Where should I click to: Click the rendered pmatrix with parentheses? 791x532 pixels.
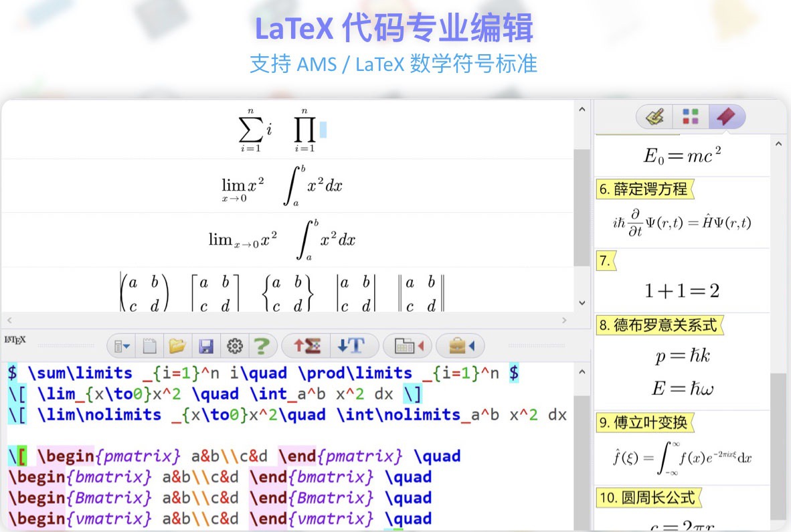pyautogui.click(x=144, y=292)
